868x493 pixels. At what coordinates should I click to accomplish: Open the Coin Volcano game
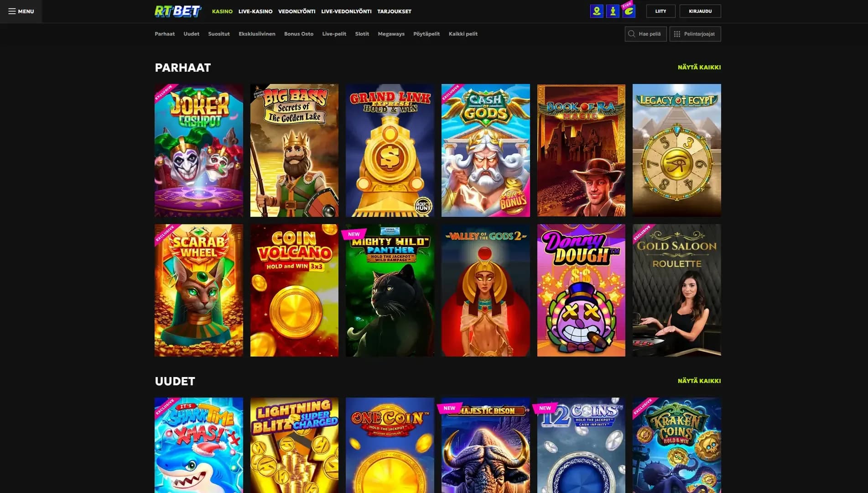point(294,290)
